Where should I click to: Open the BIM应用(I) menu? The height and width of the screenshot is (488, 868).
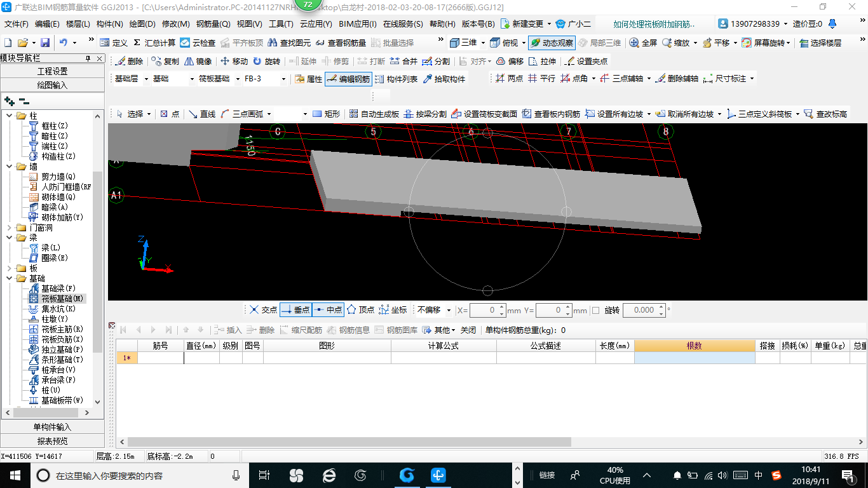[x=358, y=24]
